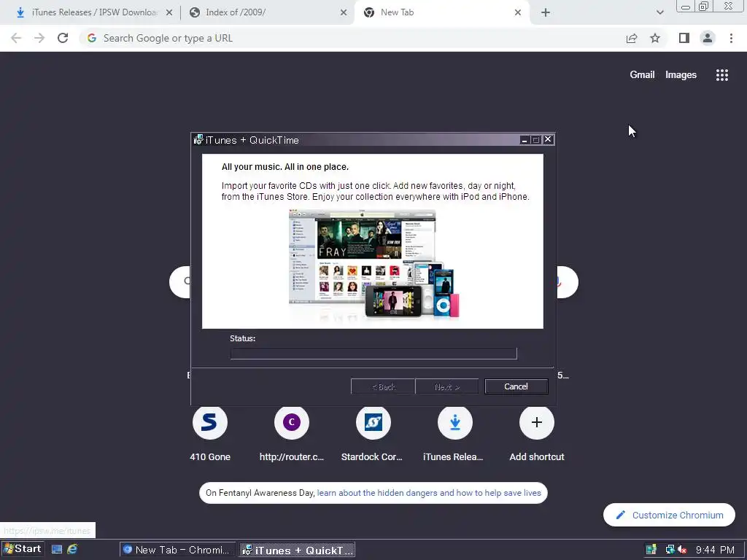Click Customize Chromium button
The width and height of the screenshot is (747, 560).
pyautogui.click(x=670, y=515)
